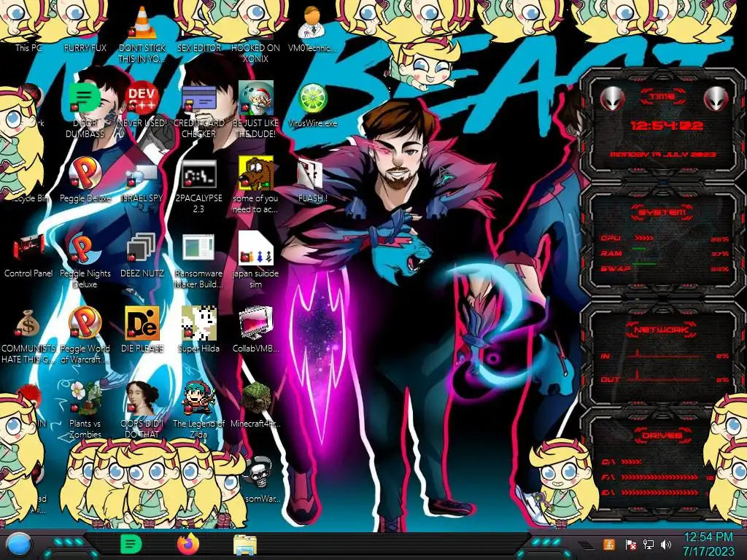Open the FLASH ! desktop icon
The image size is (747, 560).
click(312, 181)
